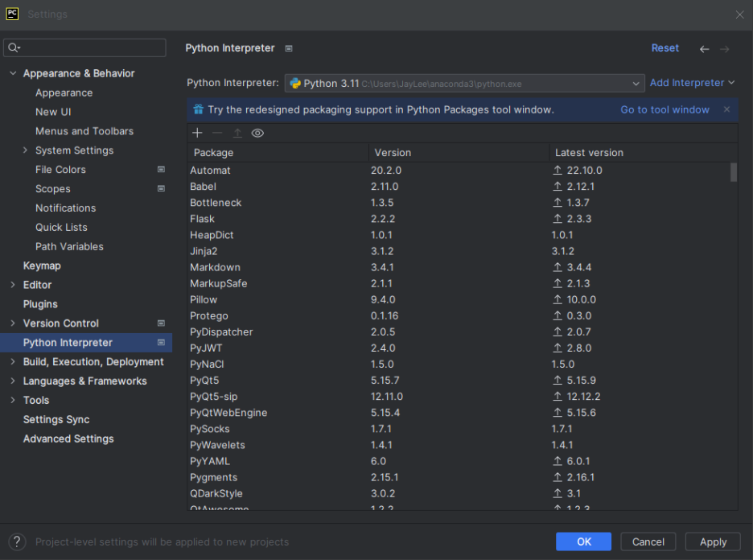Select the PyQtWebEngine package row
Image resolution: width=753 pixels, height=560 pixels.
[459, 413]
